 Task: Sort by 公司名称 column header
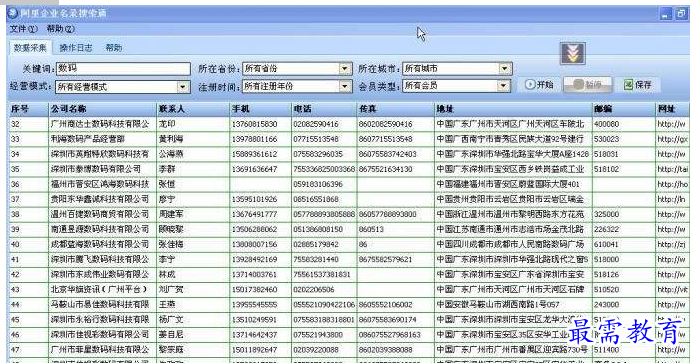coord(103,109)
